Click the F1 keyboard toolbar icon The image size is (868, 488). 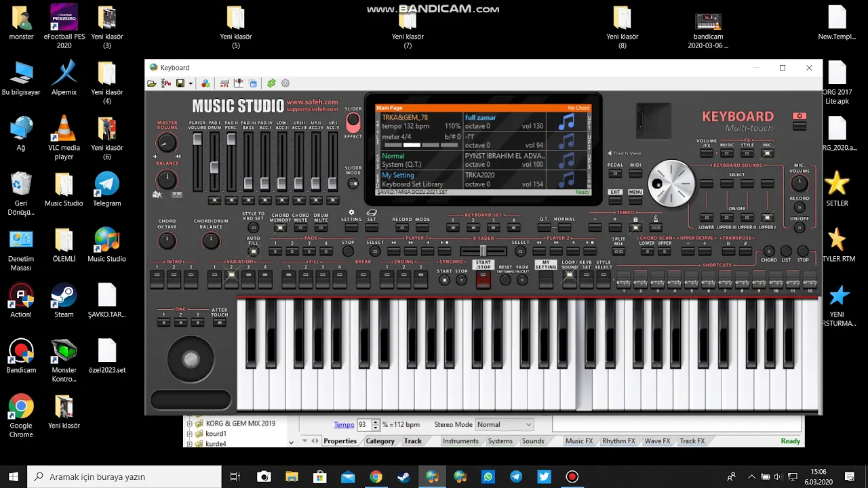(224, 83)
